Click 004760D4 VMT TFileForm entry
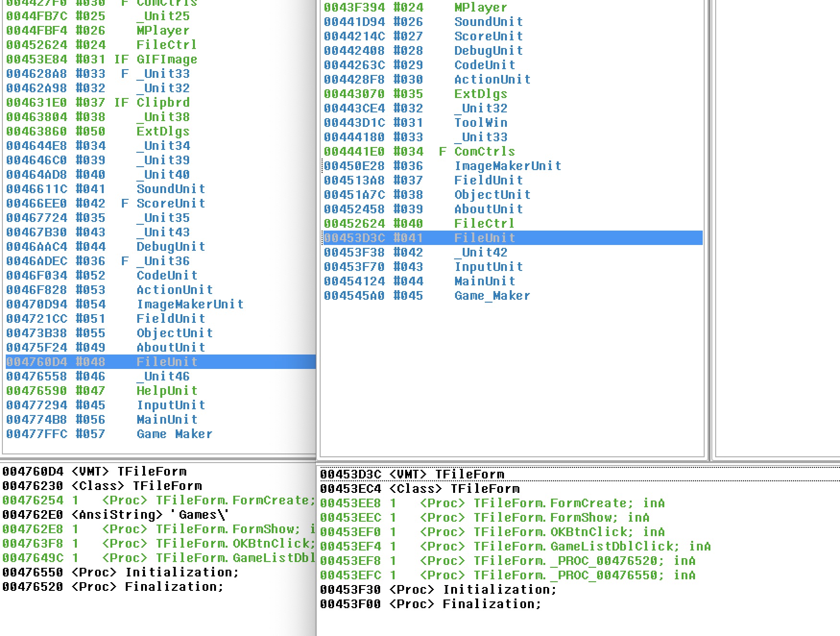This screenshot has height=636, width=840. (x=95, y=471)
